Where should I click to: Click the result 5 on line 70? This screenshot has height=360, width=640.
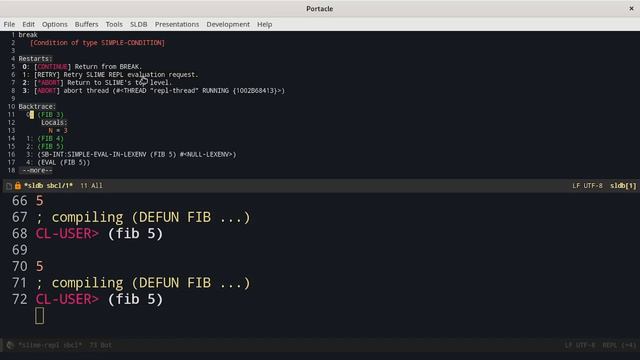40,267
